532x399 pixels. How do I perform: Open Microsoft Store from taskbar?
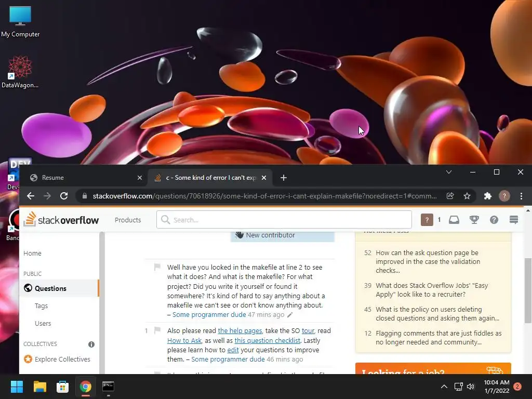click(62, 387)
